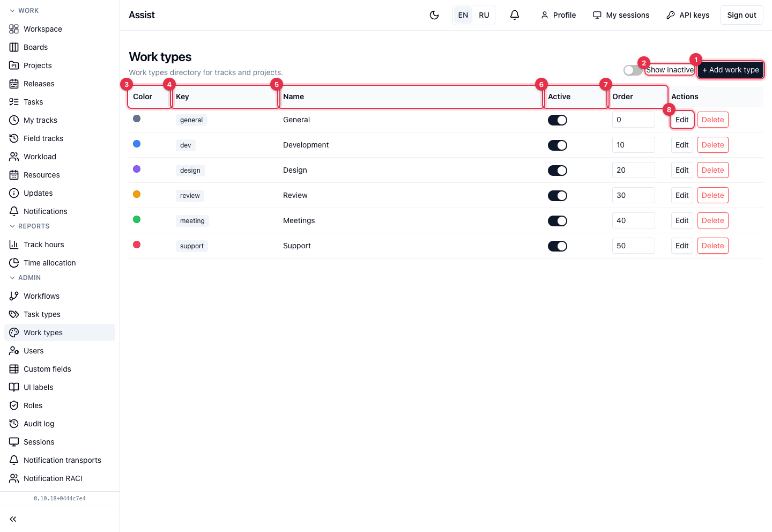Click the blue color dot for Development
Viewport: 772px width, 532px height.
tap(137, 144)
